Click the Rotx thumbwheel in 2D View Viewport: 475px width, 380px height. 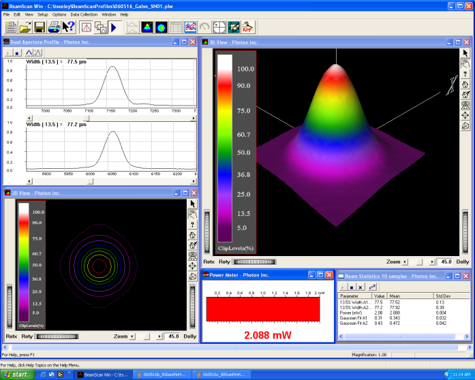9,306
